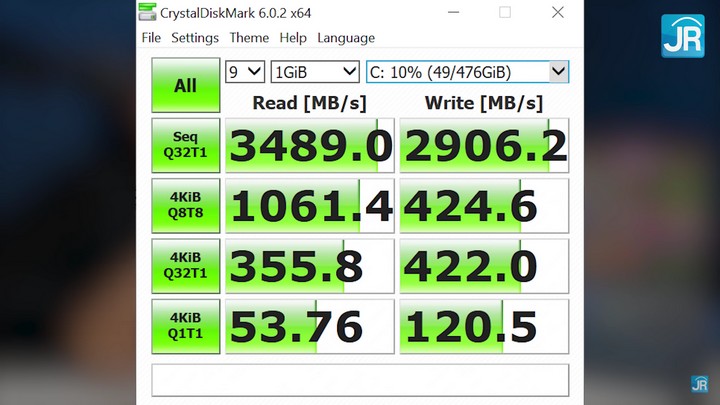Open the Help menu
Screen dimensions: 720x405
tap(293, 38)
